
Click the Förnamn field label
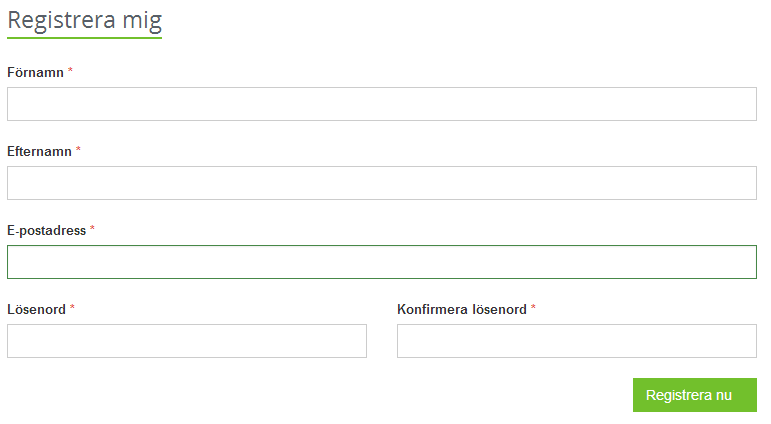click(35, 73)
